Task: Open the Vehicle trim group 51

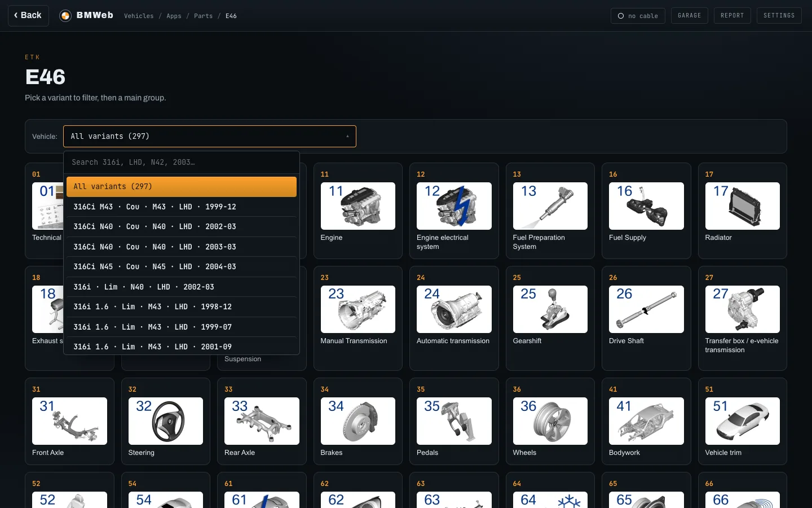Action: [743, 422]
